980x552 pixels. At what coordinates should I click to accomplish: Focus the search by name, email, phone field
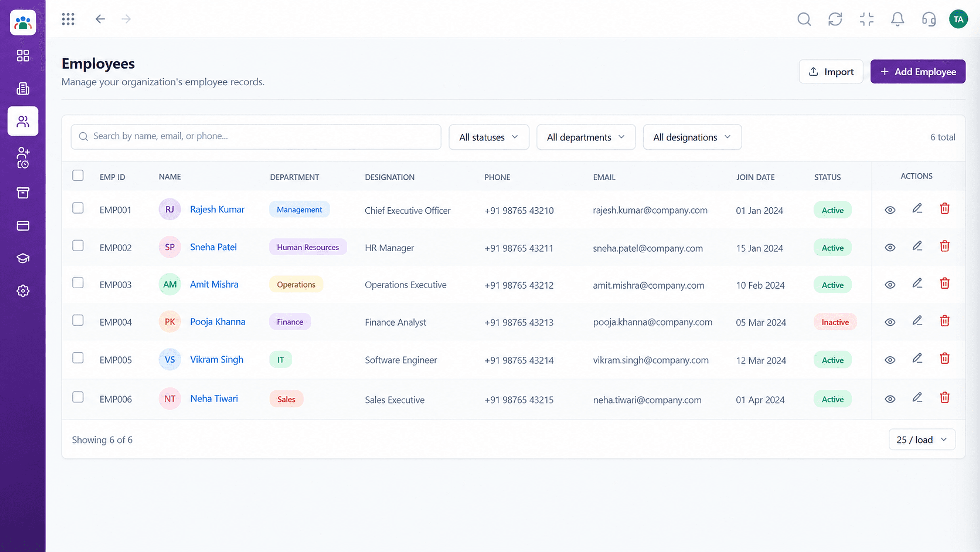tap(256, 137)
